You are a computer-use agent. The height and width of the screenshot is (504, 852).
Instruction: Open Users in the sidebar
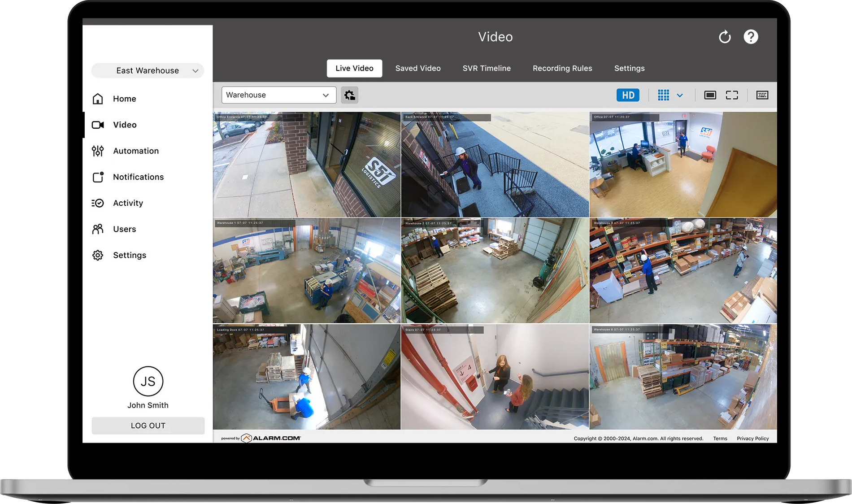(x=124, y=229)
